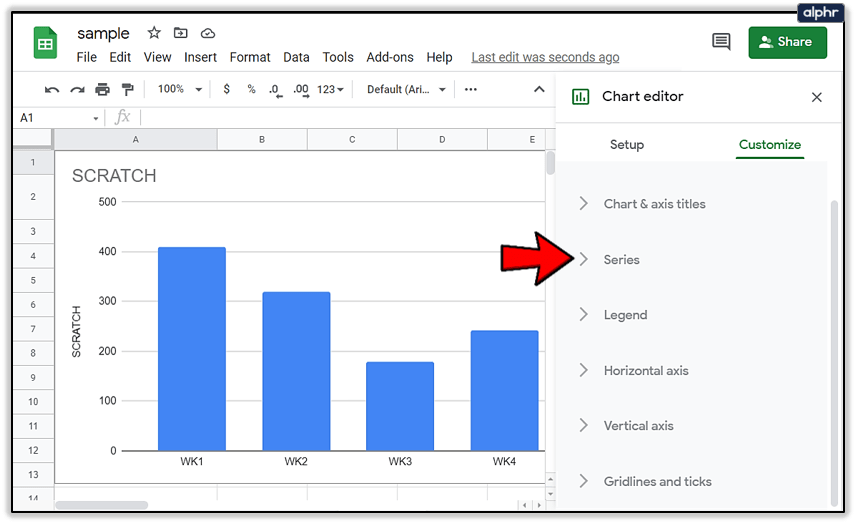This screenshot has width=856, height=524.
Task: Click the WK1 bar in chart
Action: tap(192, 349)
